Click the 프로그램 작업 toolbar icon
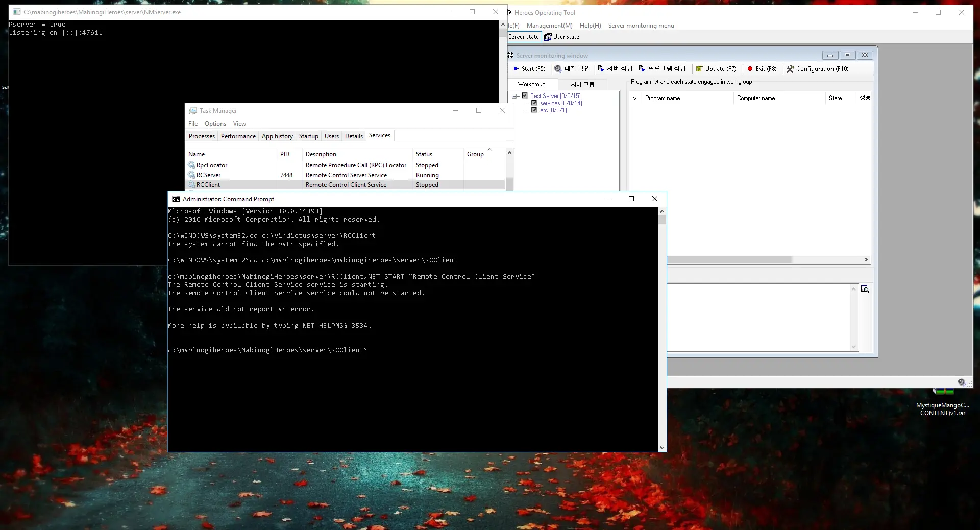980x530 pixels. click(x=642, y=69)
